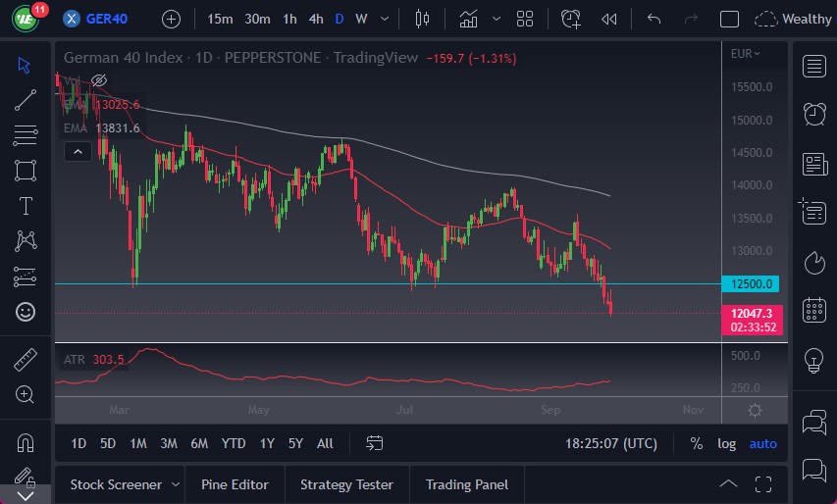Expand the timeframe interval dropdown arrow
This screenshot has width=837, height=504.
click(x=384, y=19)
